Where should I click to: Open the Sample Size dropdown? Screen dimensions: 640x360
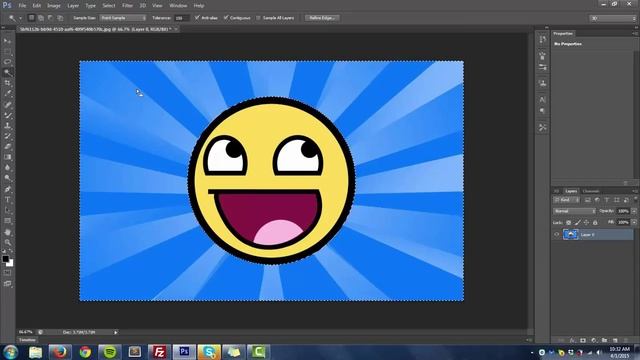(x=123, y=18)
